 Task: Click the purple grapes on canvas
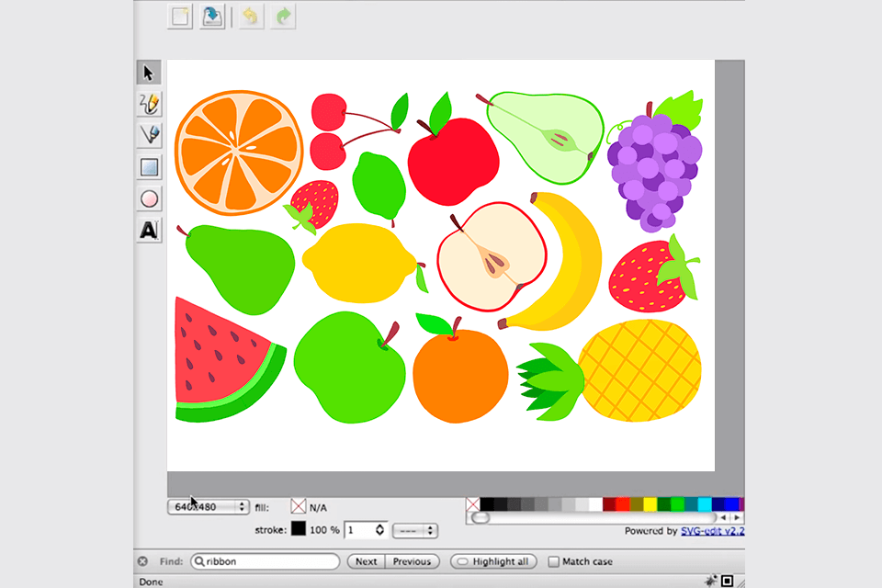654,169
